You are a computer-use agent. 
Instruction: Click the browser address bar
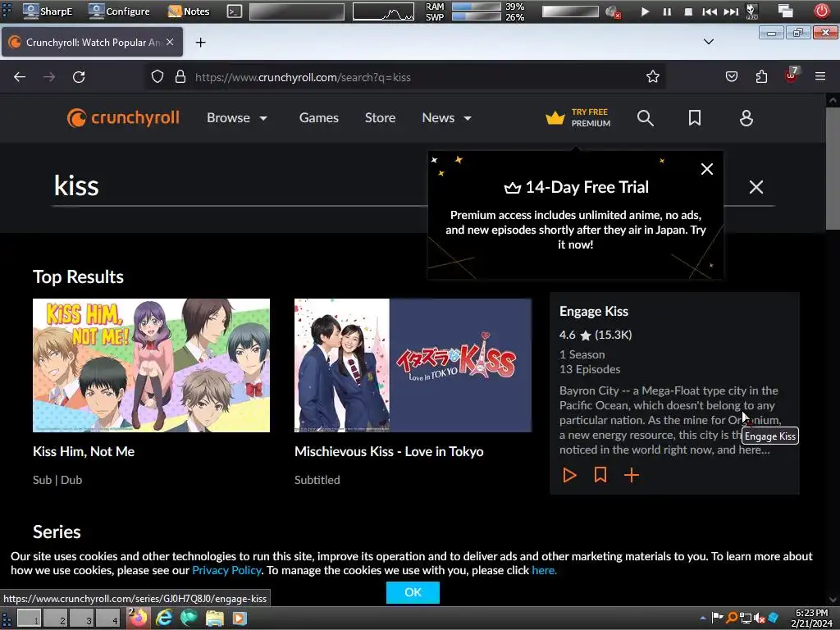pos(405,77)
